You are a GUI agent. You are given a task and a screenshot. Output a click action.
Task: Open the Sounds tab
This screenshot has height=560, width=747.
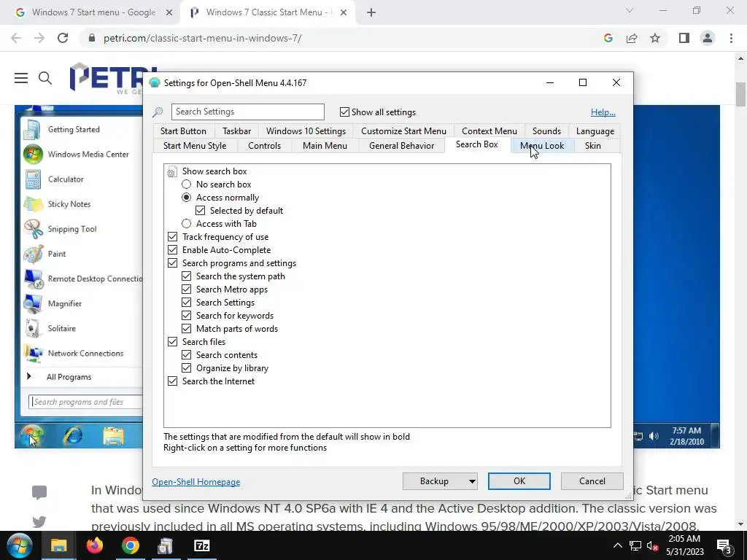546,131
